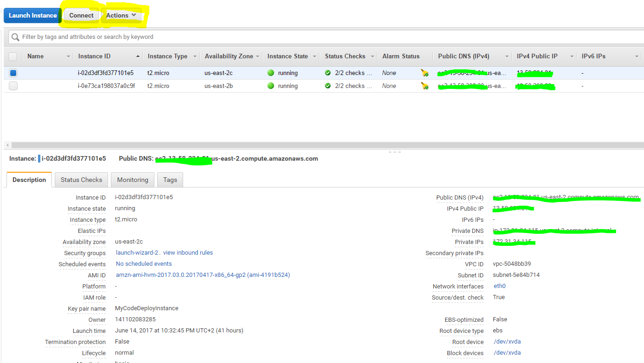The width and height of the screenshot is (644, 363).
Task: Open the Instance Type column dropdown arrow
Action: click(x=195, y=56)
